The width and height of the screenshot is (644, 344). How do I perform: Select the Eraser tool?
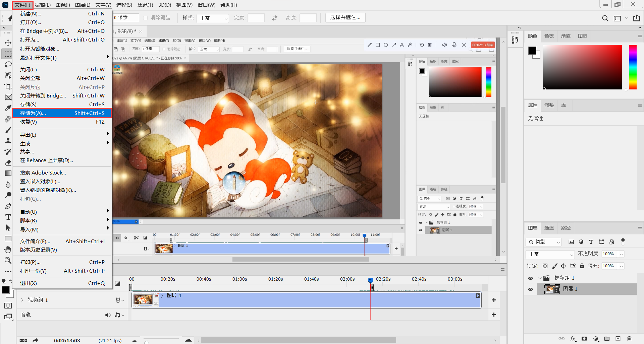point(8,163)
